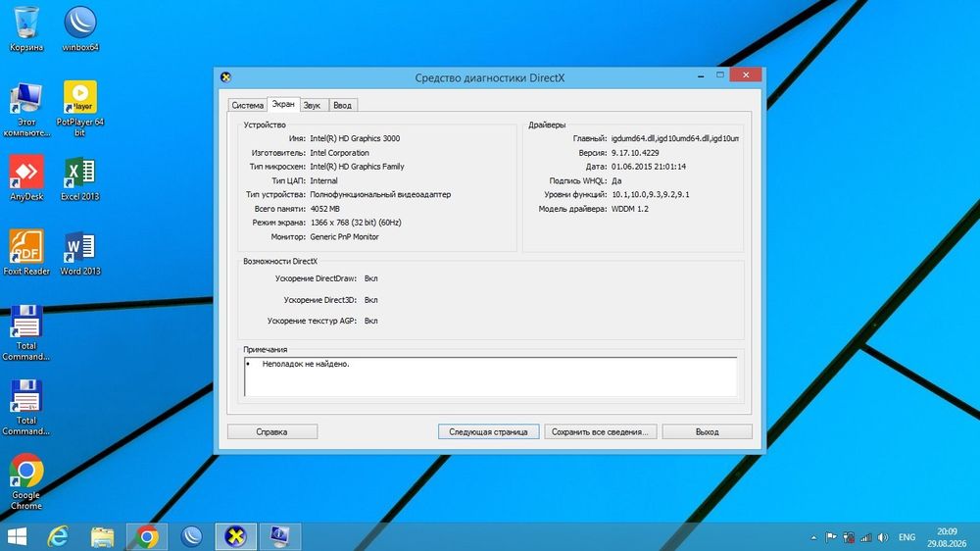This screenshot has width=980, height=551.
Task: Open Foxit Reader desktop shortcut
Action: pos(26,253)
